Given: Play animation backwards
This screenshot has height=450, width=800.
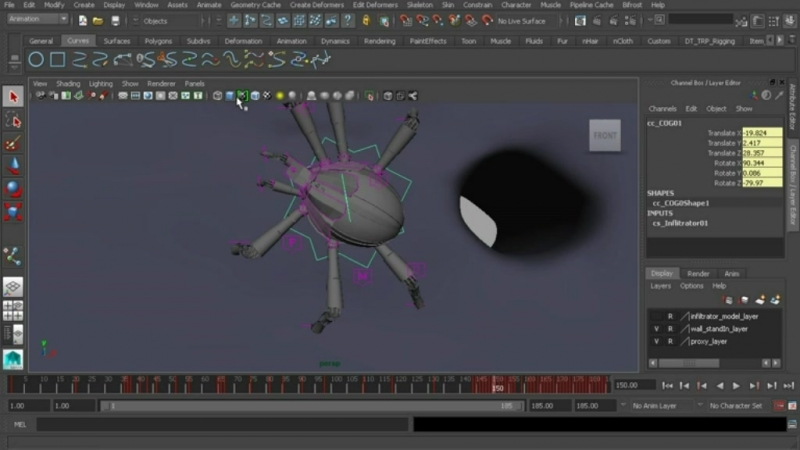Looking at the screenshot, I should 719,386.
